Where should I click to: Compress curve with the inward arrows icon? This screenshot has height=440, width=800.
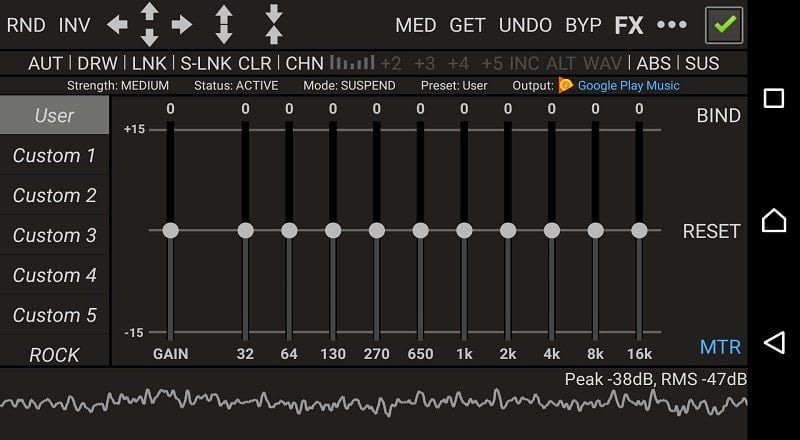pos(274,25)
